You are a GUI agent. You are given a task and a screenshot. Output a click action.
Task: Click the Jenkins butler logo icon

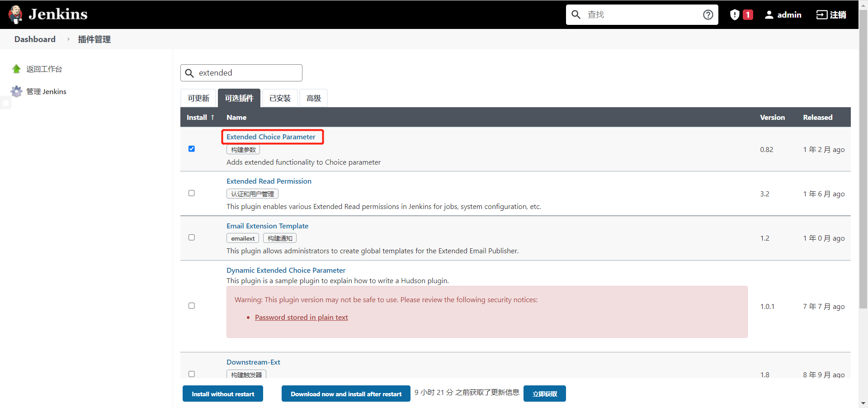(x=15, y=14)
